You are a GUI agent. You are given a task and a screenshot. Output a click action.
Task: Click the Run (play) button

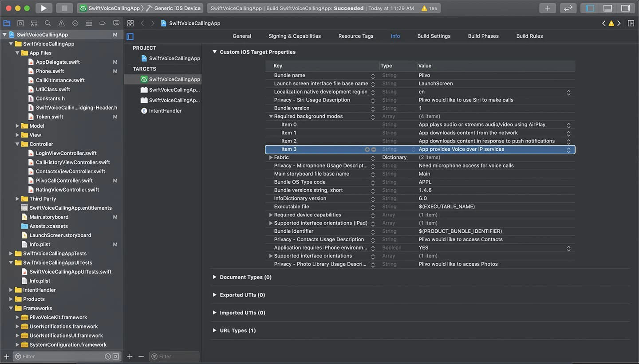(43, 8)
